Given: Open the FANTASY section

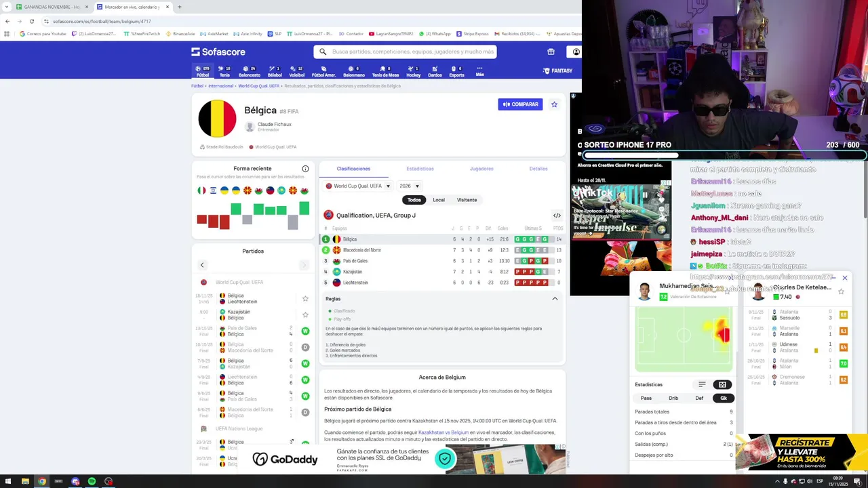Looking at the screenshot, I should tap(557, 70).
